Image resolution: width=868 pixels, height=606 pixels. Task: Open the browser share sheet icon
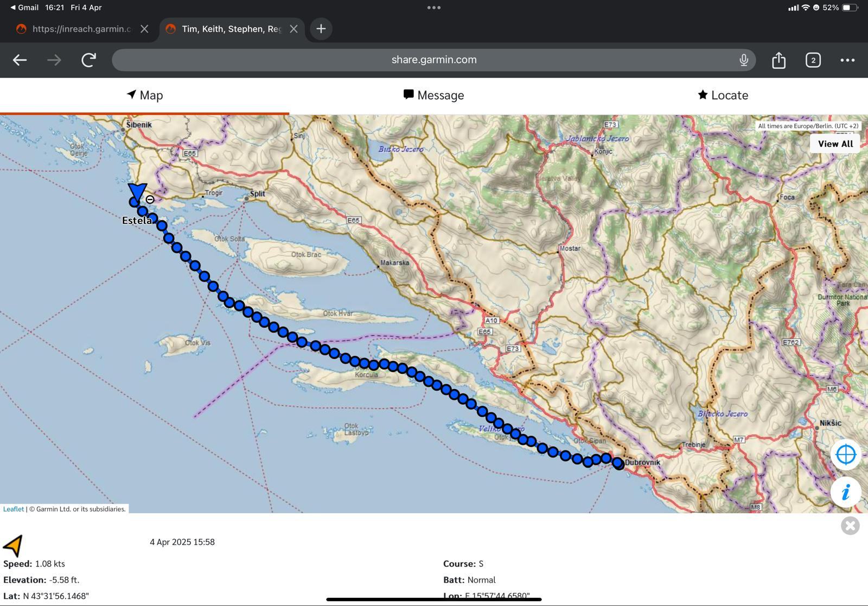pos(778,60)
